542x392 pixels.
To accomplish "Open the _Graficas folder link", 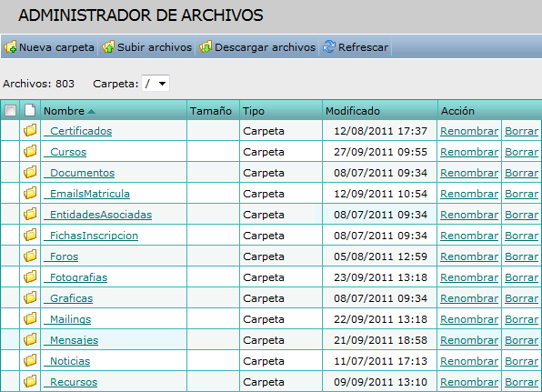I will click(68, 298).
